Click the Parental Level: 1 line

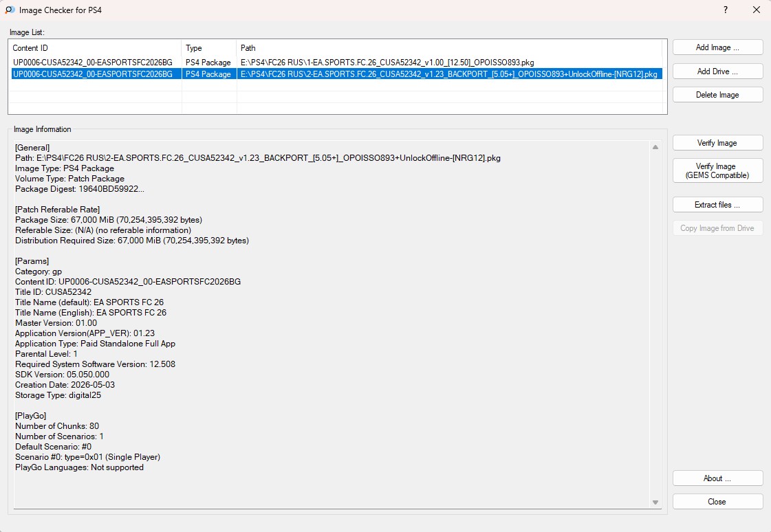pyautogui.click(x=46, y=354)
